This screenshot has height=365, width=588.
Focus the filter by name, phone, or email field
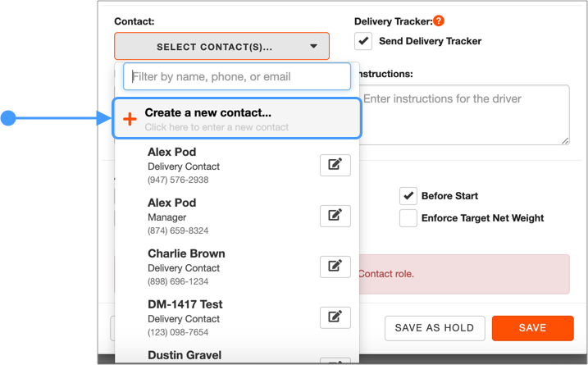pyautogui.click(x=237, y=76)
